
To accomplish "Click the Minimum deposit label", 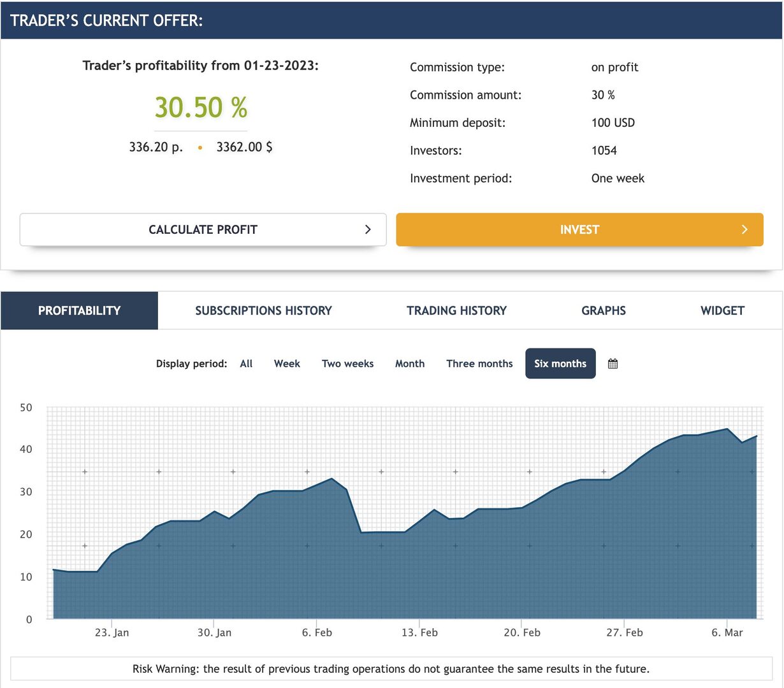I will click(x=458, y=123).
